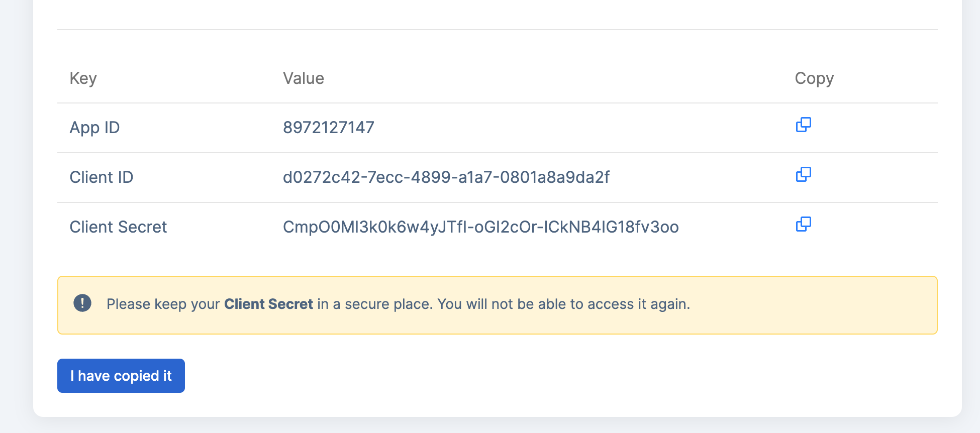The width and height of the screenshot is (980, 433).
Task: Copy the App ID value
Action: click(803, 125)
